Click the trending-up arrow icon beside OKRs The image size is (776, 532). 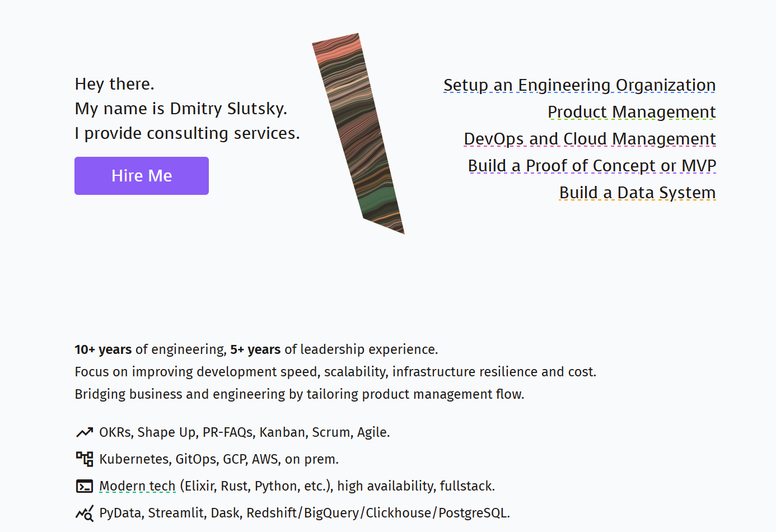coord(85,432)
